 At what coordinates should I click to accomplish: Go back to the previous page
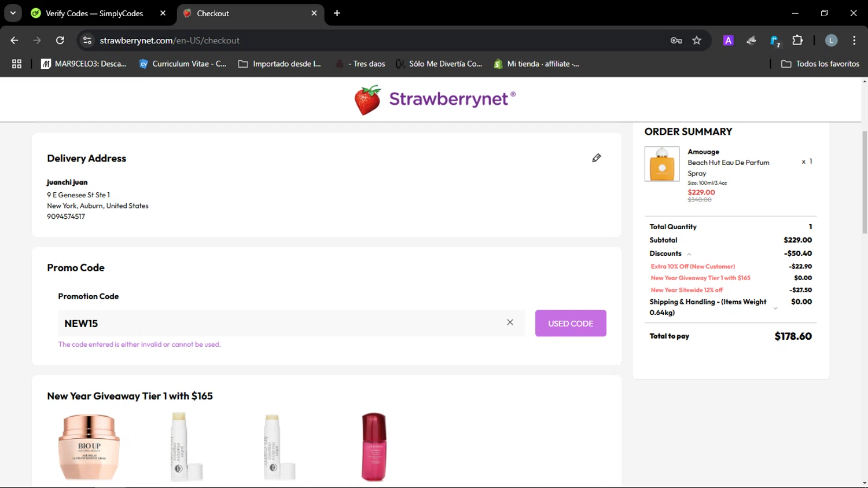coord(14,41)
